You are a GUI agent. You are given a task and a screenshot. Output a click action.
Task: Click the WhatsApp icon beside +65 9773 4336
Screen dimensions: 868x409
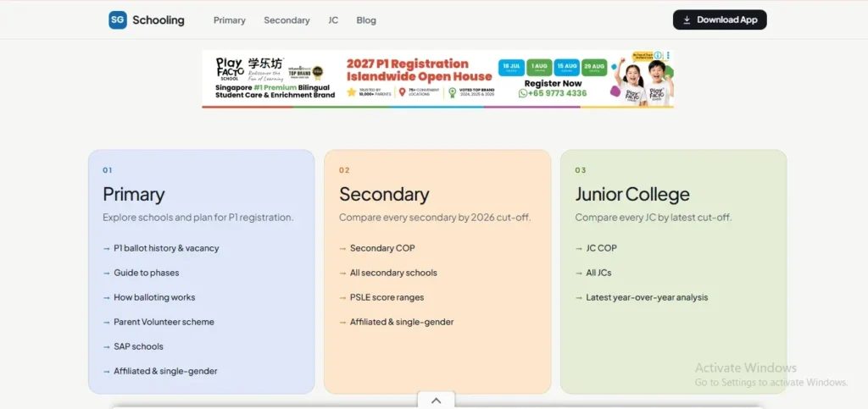[522, 93]
